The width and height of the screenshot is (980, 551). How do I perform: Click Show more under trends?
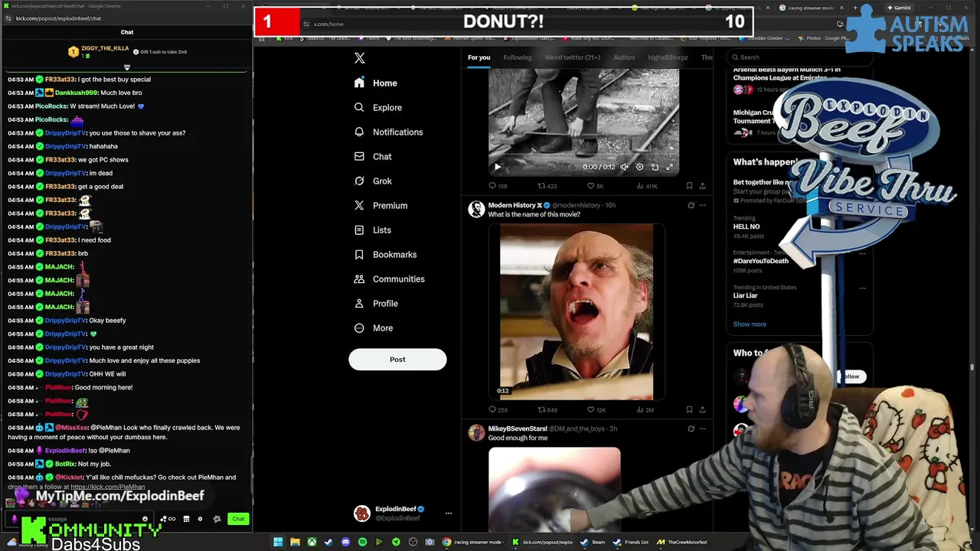point(750,324)
